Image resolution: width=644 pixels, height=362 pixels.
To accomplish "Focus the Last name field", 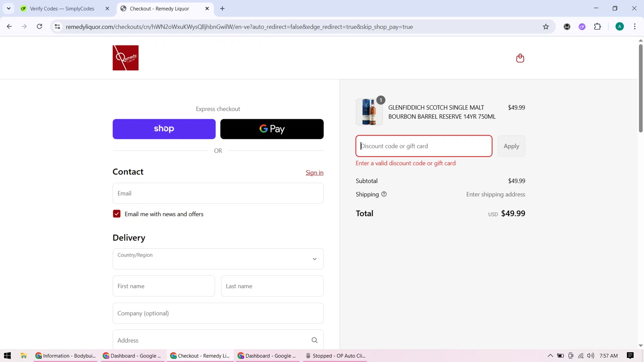I will click(272, 286).
